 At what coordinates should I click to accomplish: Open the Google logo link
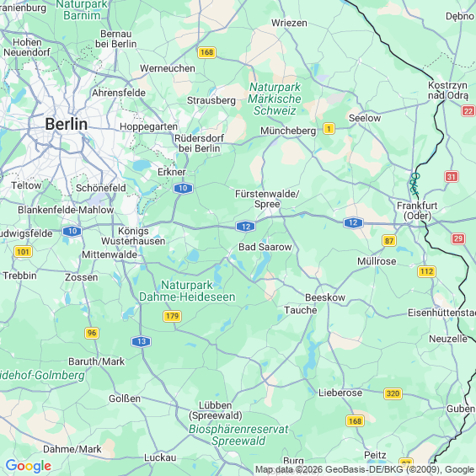click(x=29, y=466)
